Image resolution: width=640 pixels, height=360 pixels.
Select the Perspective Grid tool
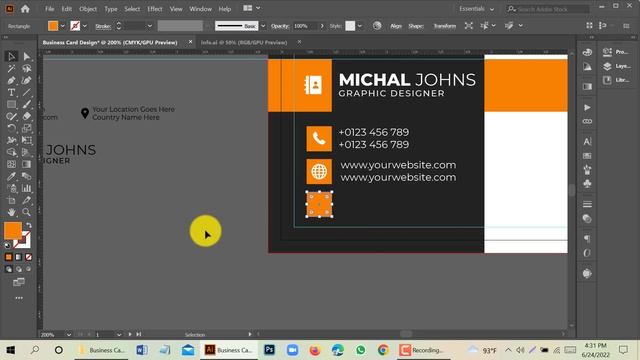(x=27, y=152)
